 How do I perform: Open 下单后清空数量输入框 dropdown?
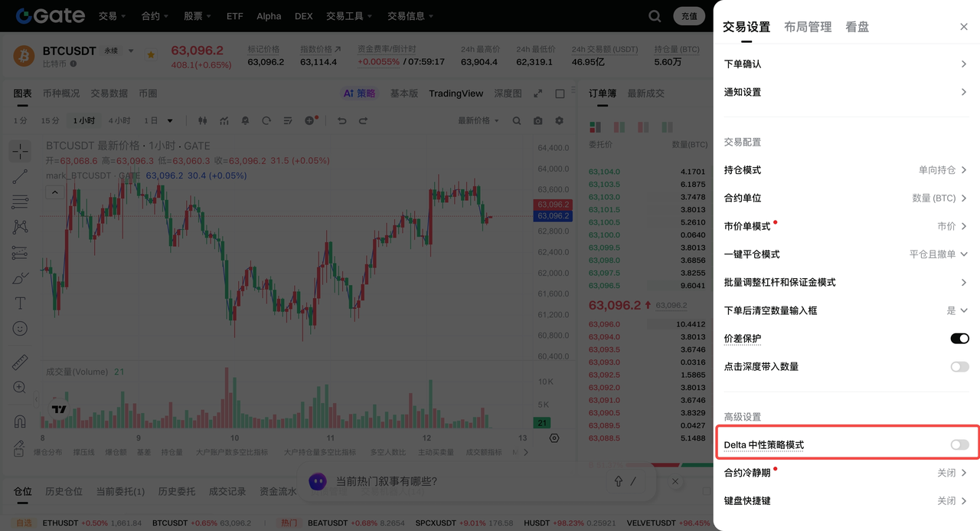(957, 310)
